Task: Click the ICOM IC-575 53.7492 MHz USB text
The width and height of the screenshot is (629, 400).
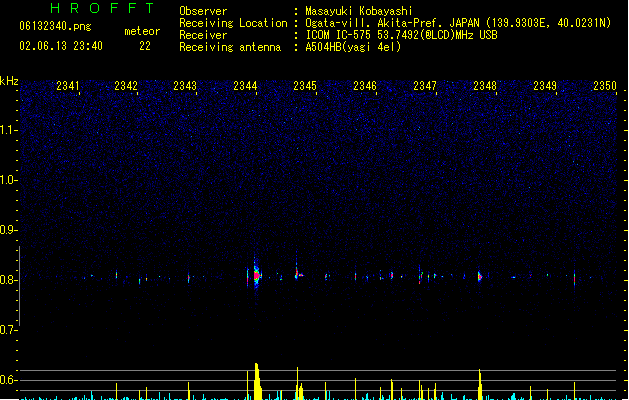Action: (x=402, y=35)
